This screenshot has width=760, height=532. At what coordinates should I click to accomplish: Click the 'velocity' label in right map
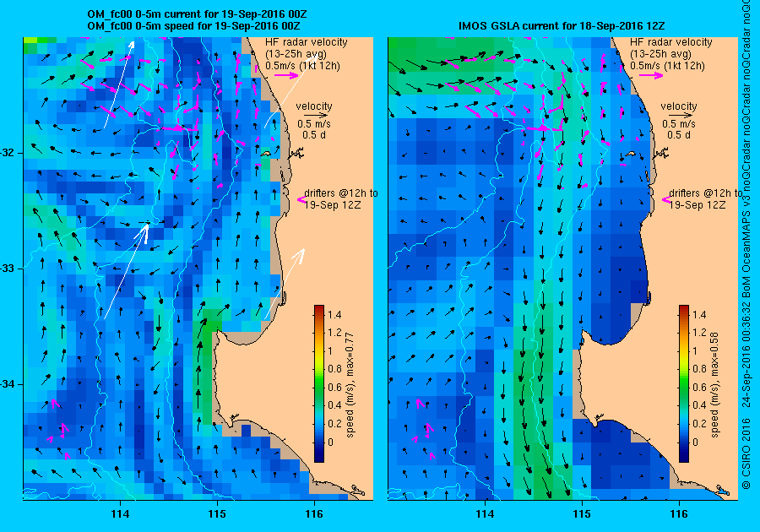[679, 106]
